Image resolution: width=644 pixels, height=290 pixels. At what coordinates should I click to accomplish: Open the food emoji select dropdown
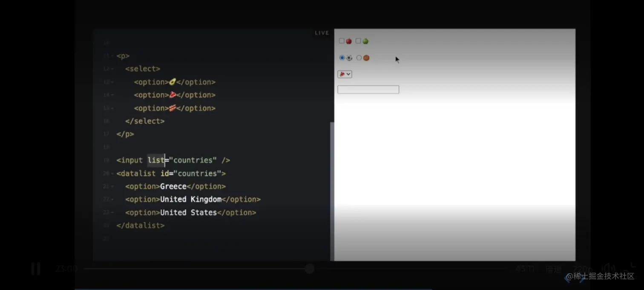[345, 74]
